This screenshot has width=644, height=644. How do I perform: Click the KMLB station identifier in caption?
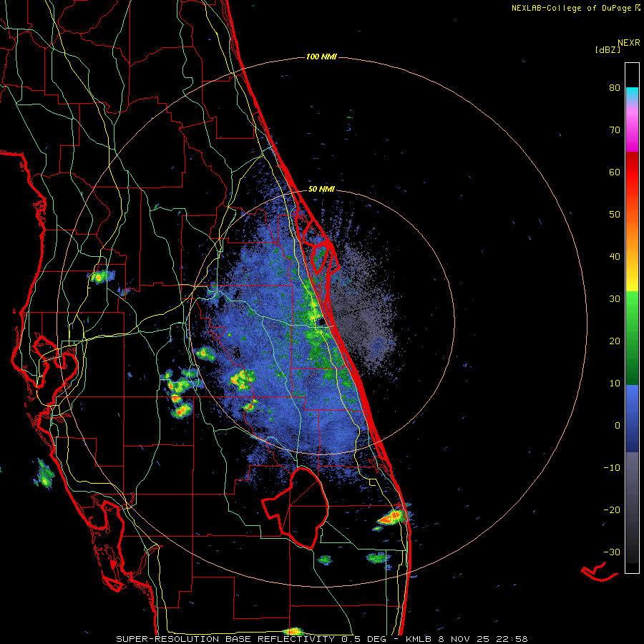click(419, 639)
